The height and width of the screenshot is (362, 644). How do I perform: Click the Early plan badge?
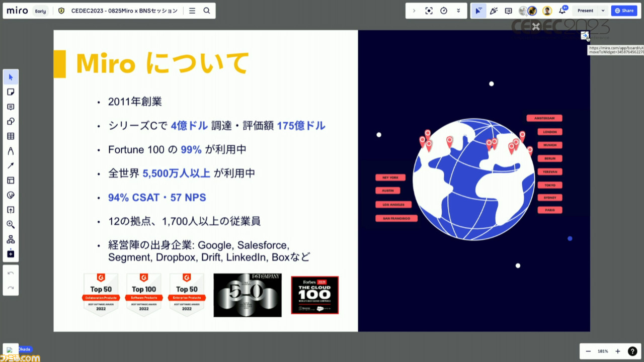[x=40, y=11]
